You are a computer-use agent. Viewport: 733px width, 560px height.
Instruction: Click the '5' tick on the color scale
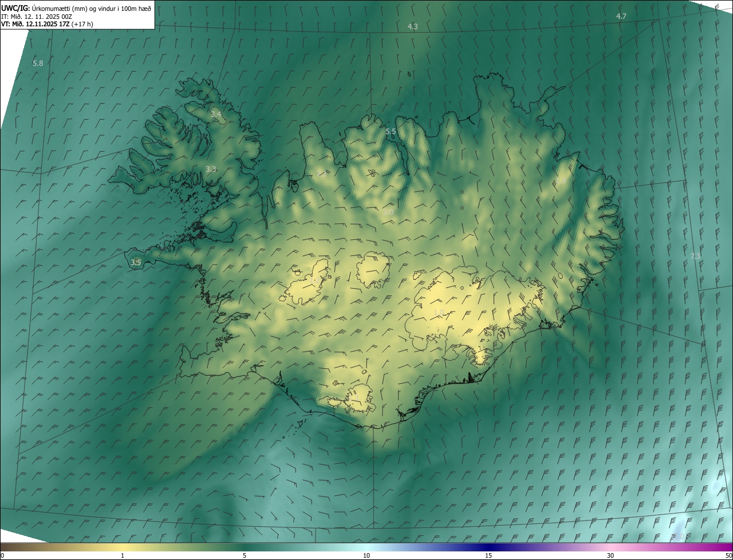tap(245, 555)
